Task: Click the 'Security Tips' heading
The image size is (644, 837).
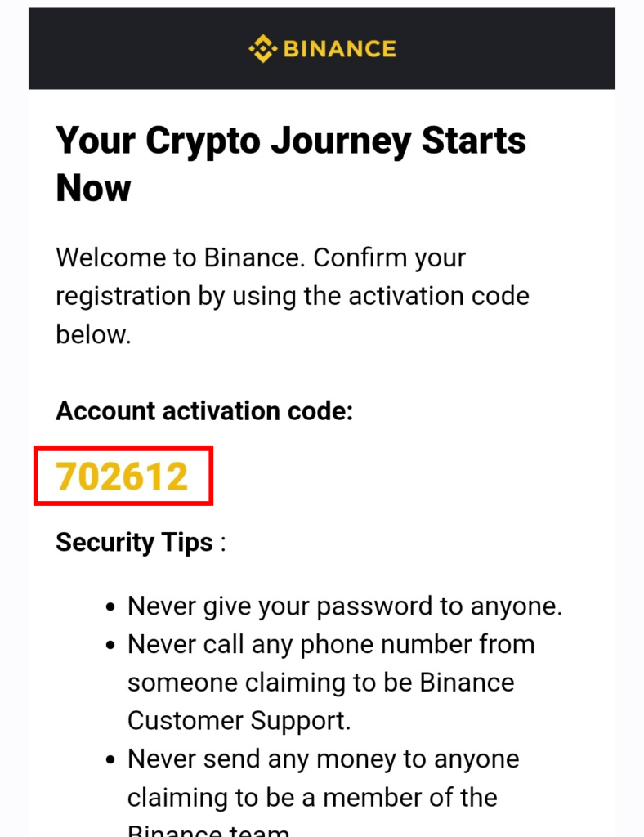Action: [x=135, y=543]
